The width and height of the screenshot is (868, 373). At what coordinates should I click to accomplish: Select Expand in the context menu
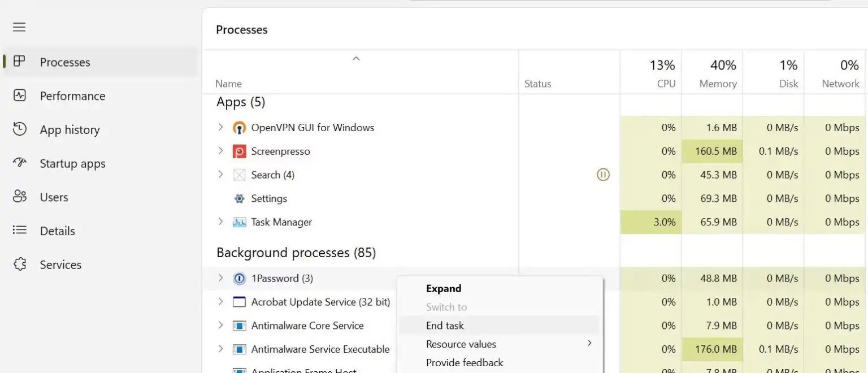click(444, 289)
